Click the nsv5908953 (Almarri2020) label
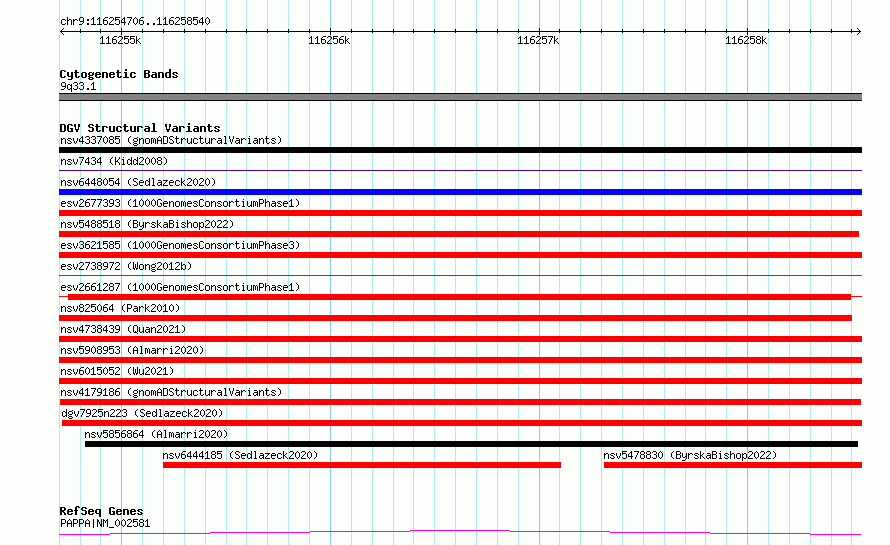Image resolution: width=890 pixels, height=545 pixels. click(x=132, y=350)
